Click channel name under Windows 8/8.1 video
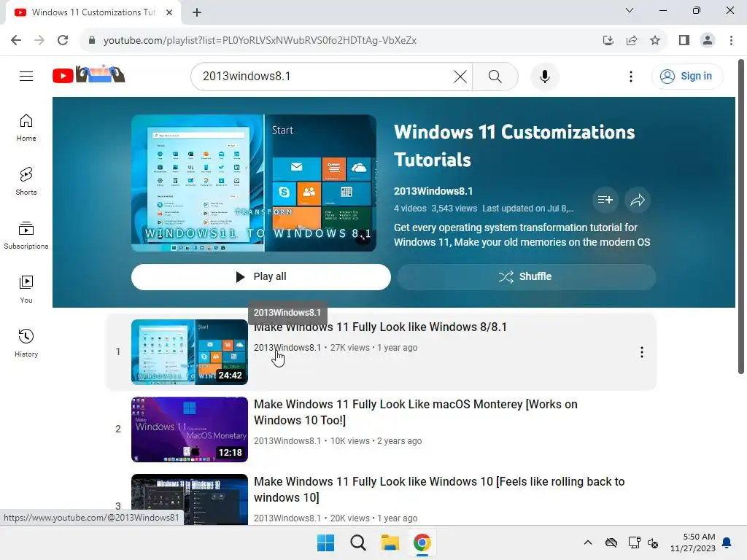The height and width of the screenshot is (560, 747). point(287,348)
